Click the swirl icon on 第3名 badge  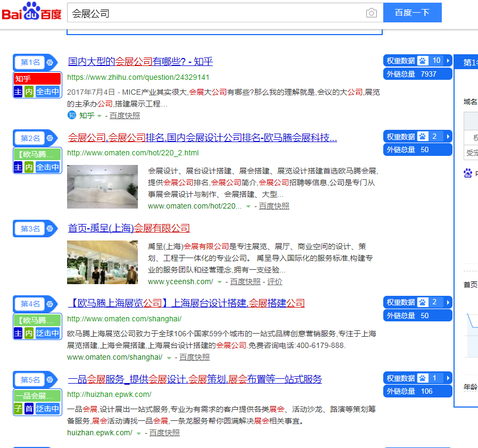50,229
